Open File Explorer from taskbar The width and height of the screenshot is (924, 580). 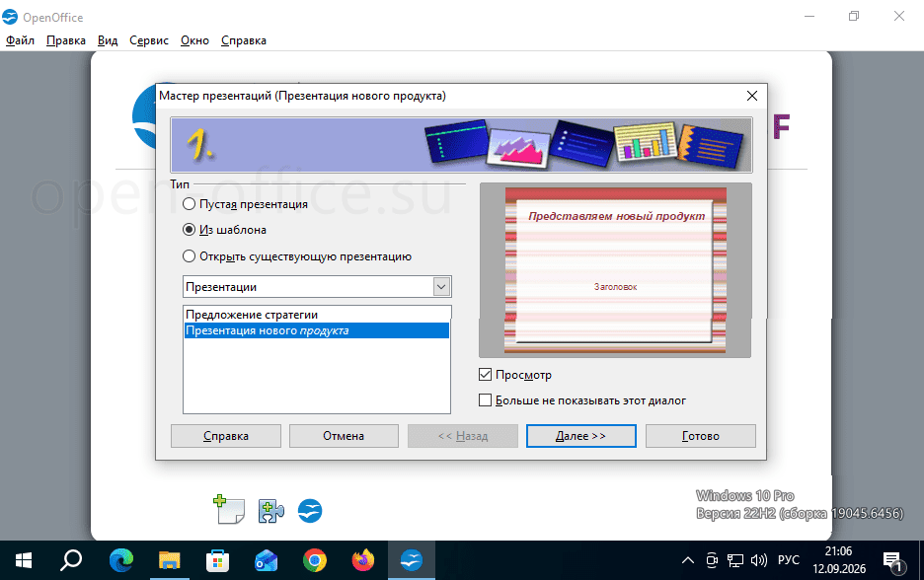click(169, 560)
